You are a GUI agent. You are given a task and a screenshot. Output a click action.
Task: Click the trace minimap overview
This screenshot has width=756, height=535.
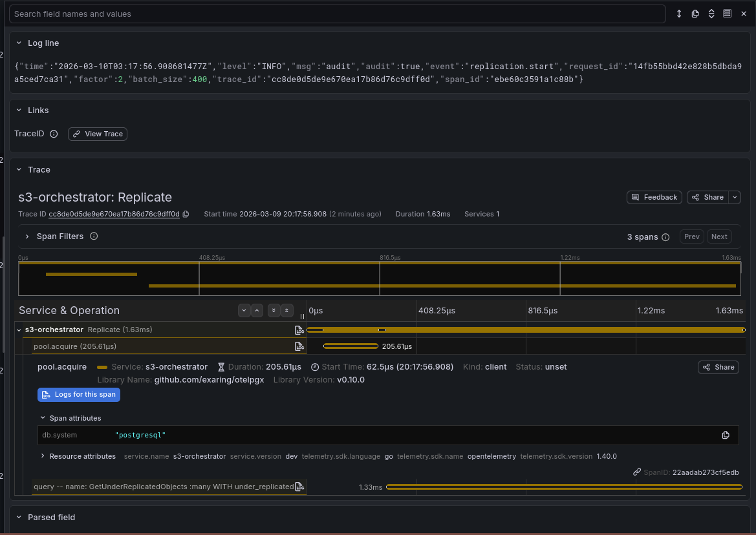tap(380, 278)
